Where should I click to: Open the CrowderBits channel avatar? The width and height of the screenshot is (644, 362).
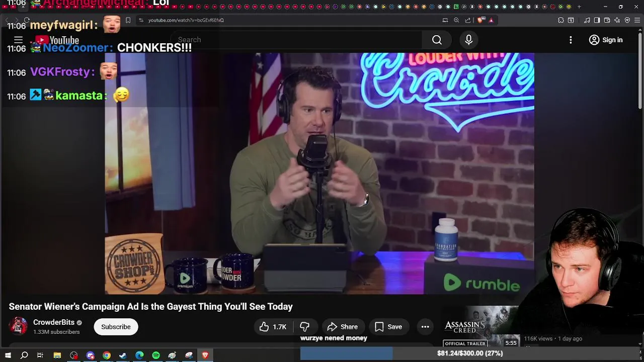pos(19,326)
